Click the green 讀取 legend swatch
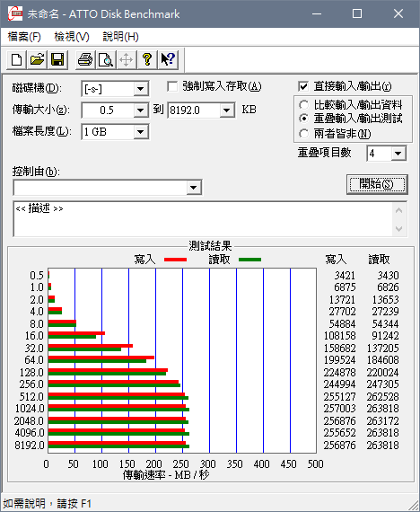 click(x=250, y=260)
